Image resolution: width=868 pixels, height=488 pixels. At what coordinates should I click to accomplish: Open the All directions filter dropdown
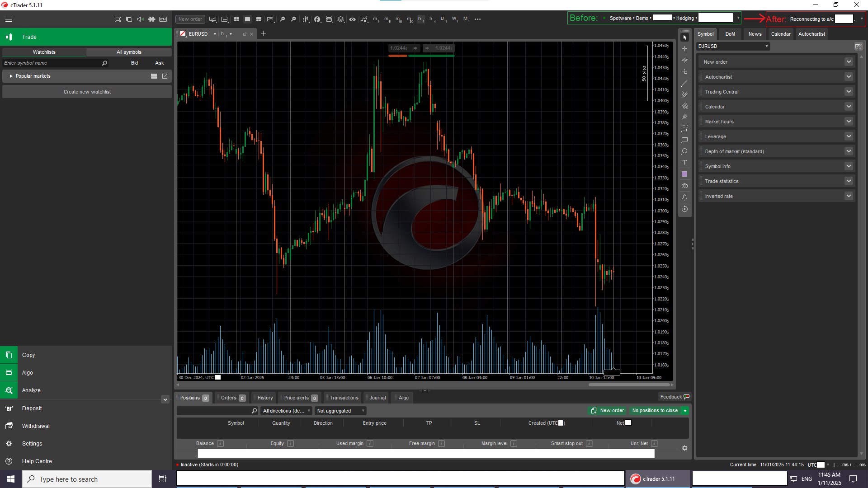[287, 411]
